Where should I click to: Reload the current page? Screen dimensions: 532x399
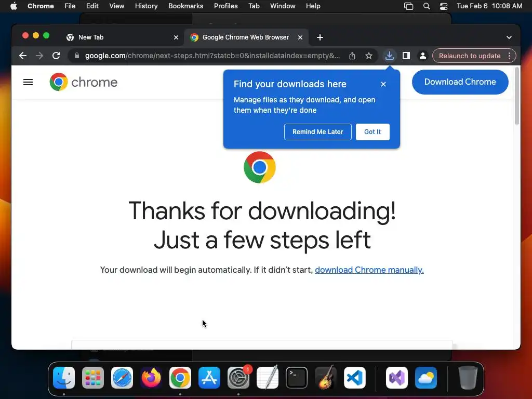[x=56, y=56]
